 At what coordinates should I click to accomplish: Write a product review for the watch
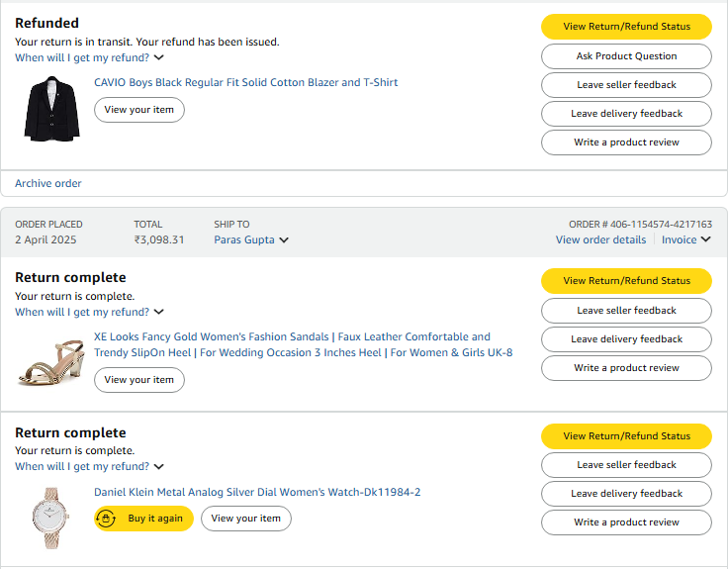point(626,522)
